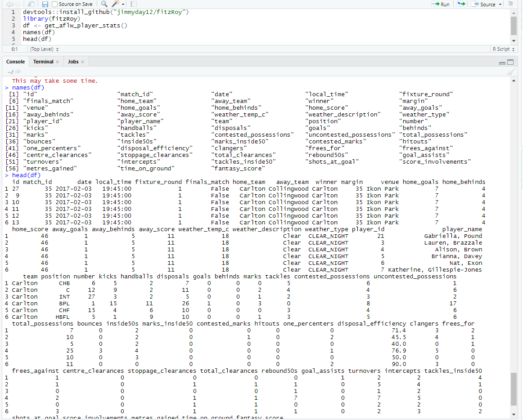Click the 6:1 cursor position indicator
523x420 pixels.
click(x=14, y=49)
